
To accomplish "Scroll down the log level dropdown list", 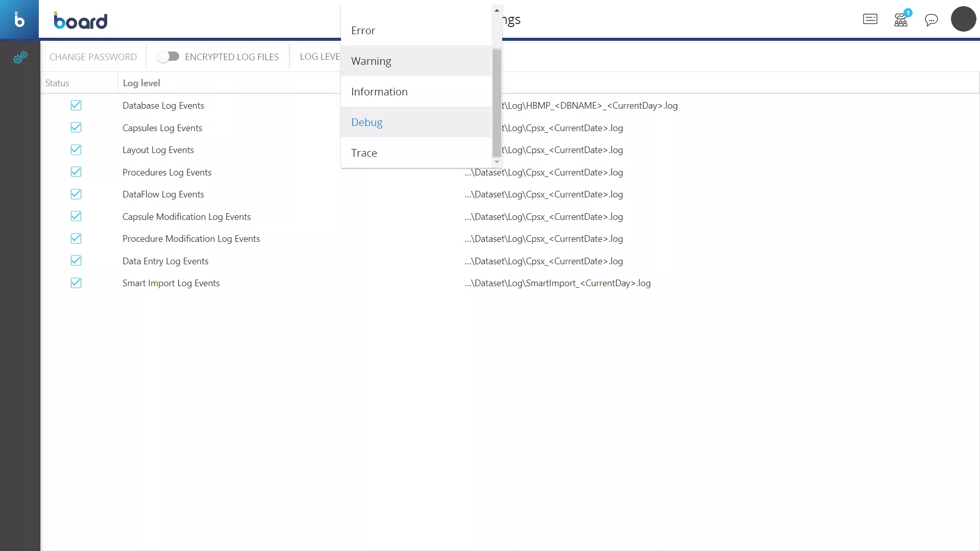I will tap(497, 161).
